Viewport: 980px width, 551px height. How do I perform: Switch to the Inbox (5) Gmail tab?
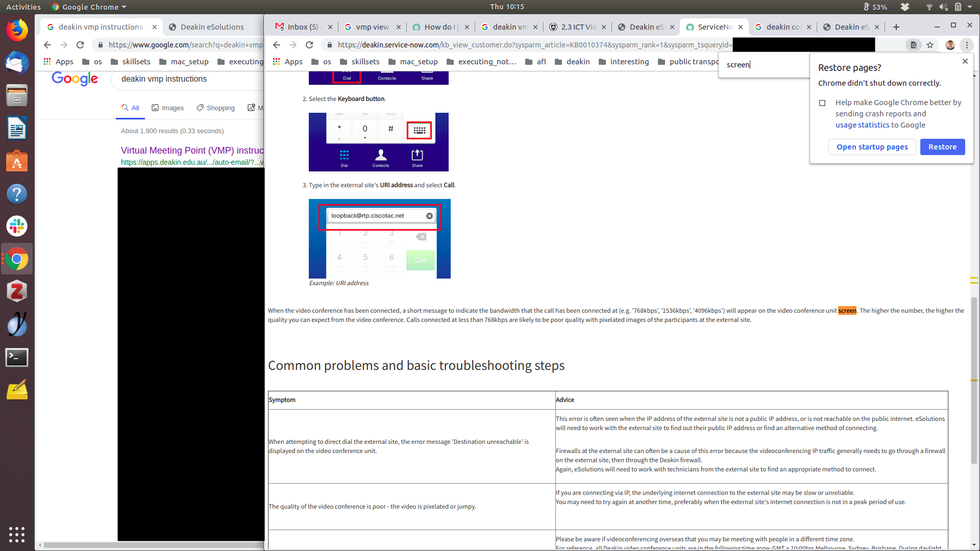tap(302, 27)
